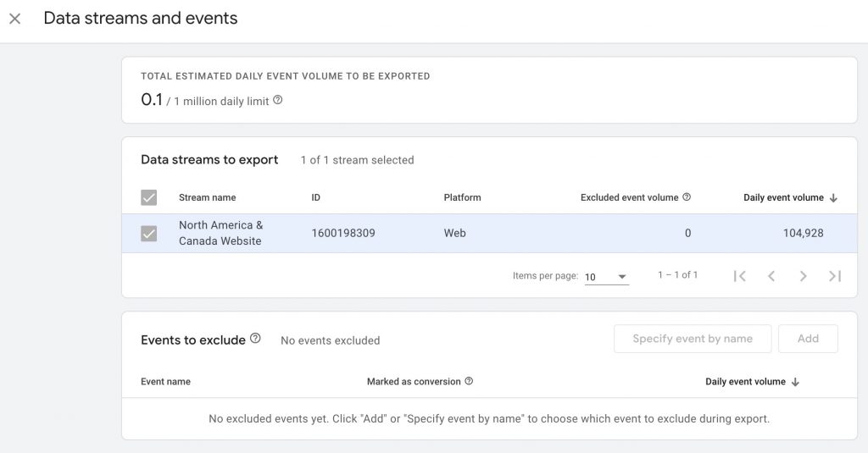Open the Items per page dropdown

[607, 277]
